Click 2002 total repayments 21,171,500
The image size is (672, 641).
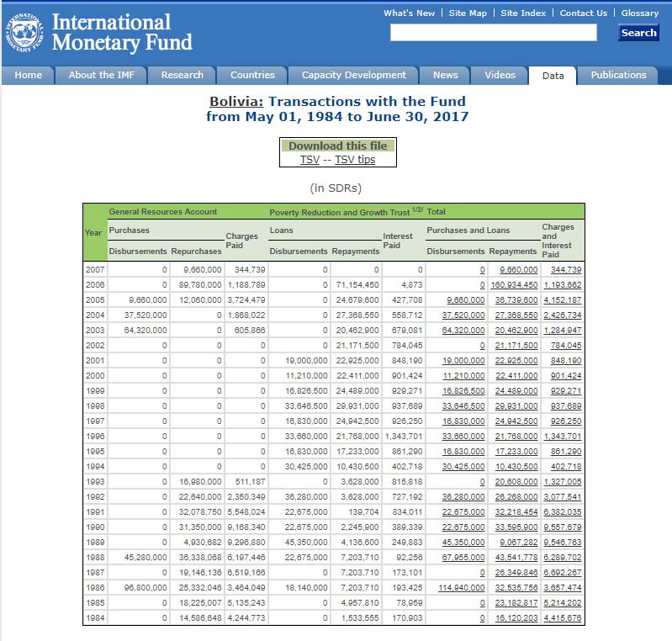pos(516,346)
